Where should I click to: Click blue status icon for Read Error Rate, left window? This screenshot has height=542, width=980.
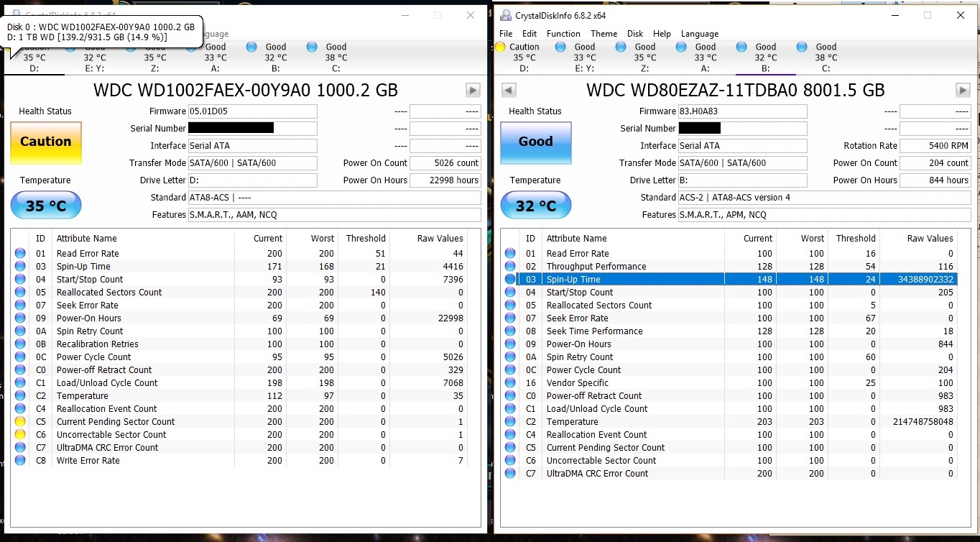(20, 254)
